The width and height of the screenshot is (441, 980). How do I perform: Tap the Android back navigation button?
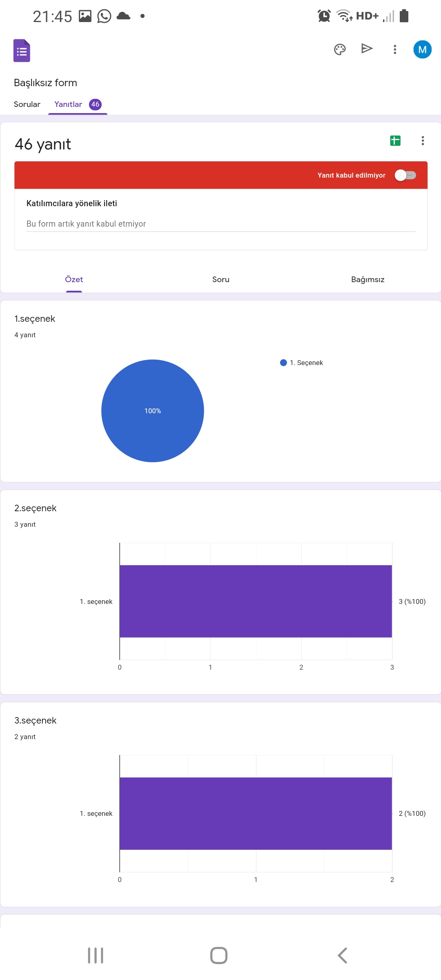click(342, 955)
